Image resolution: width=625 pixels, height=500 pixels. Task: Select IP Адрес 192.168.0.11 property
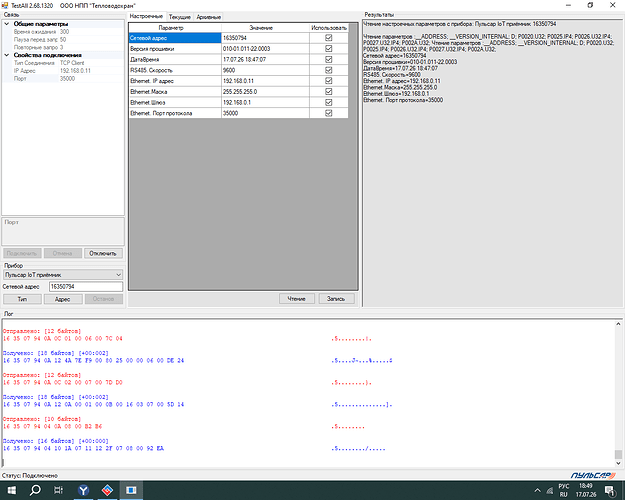coord(64,71)
